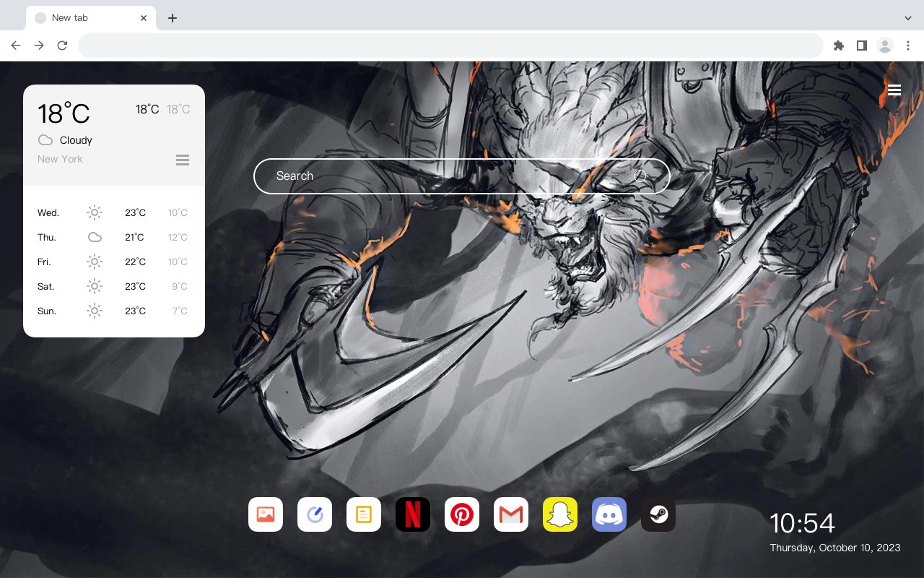This screenshot has height=578, width=924.
Task: Click the cloud icon beside Cloudy
Action: click(45, 140)
